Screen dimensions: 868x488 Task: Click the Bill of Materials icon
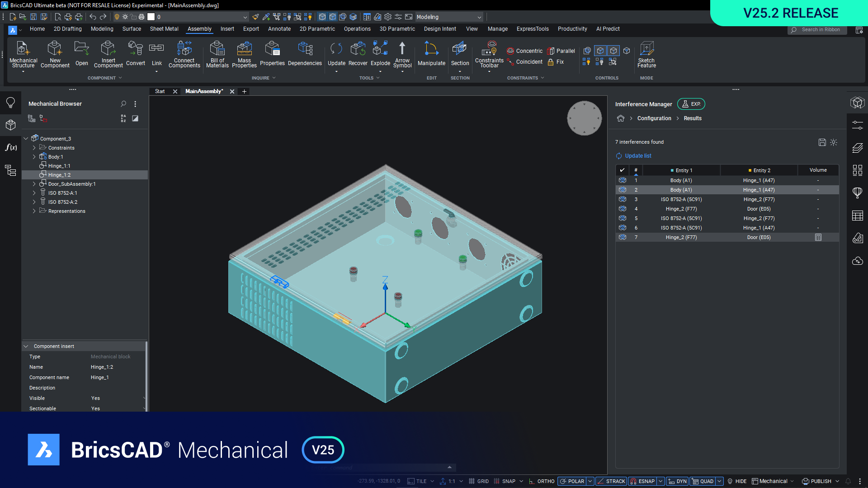click(x=217, y=49)
